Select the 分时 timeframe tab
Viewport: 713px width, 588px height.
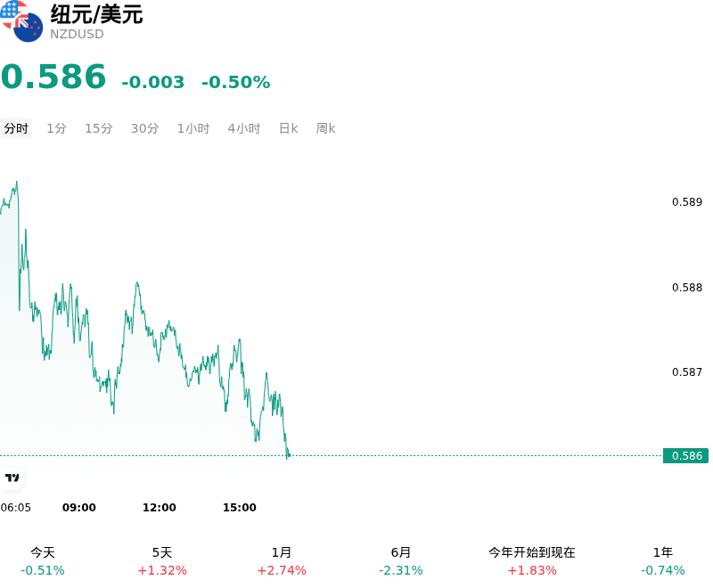pos(16,128)
